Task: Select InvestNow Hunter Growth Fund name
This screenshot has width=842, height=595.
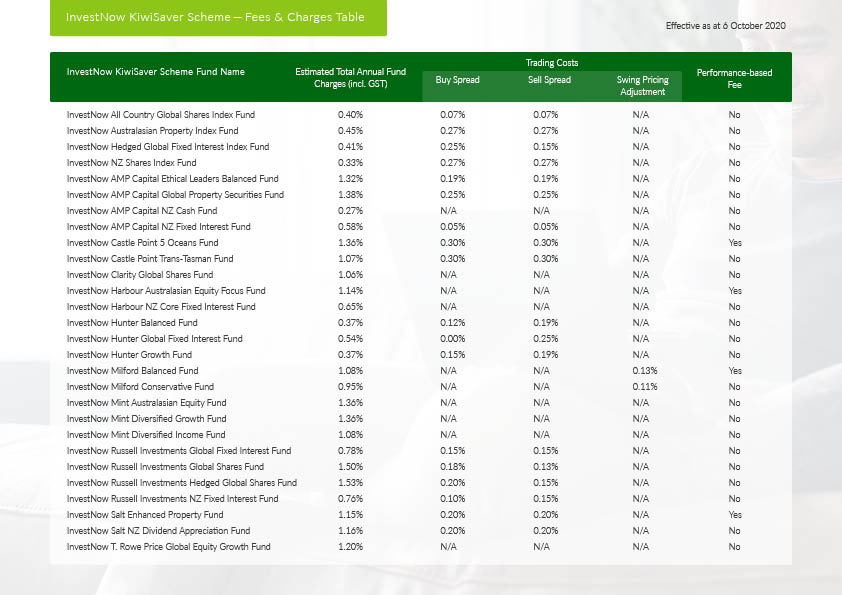Action: 129,355
